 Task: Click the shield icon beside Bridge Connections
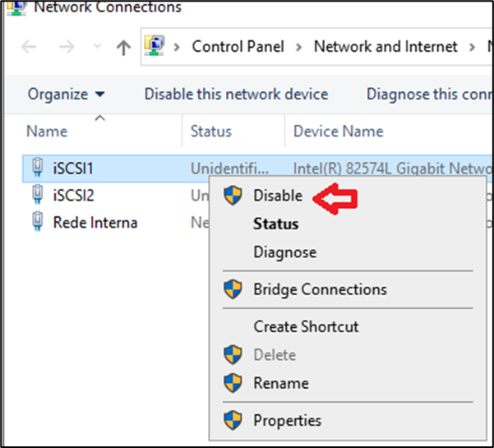click(233, 289)
